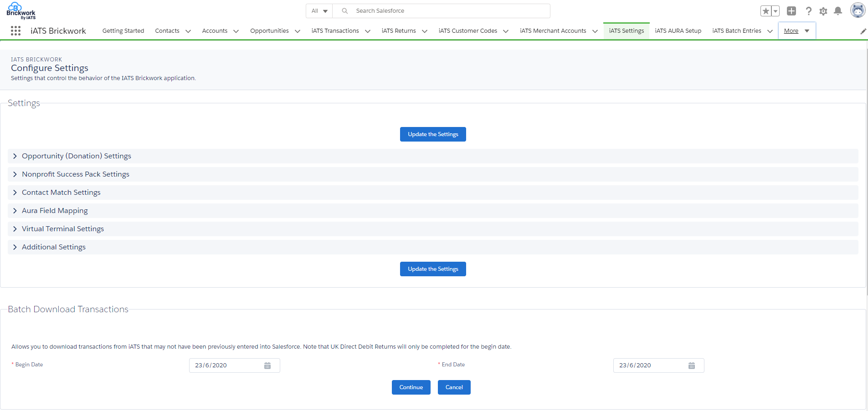Click the iATS Brickwork app name
Viewport: 868px width, 411px height.
point(58,31)
